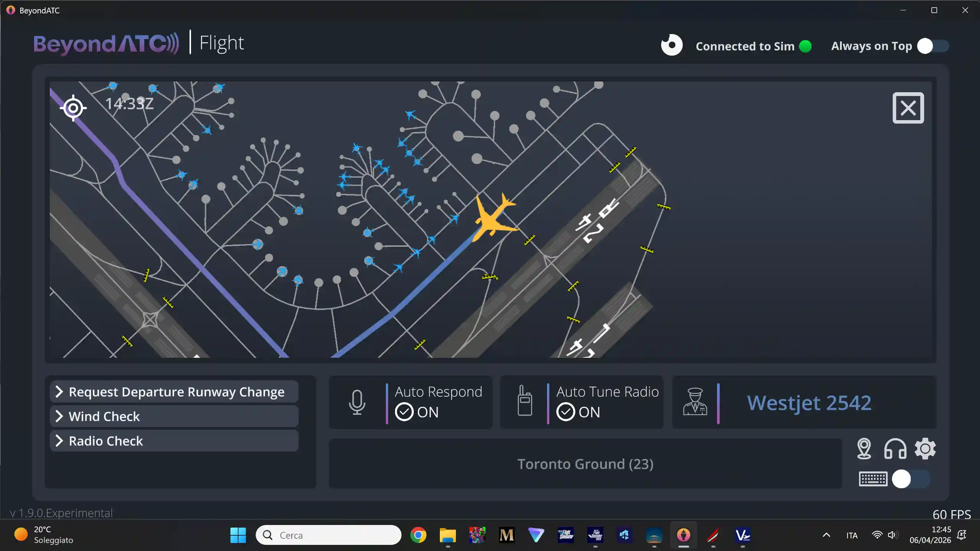
Task: Toggle the Auto Tune Radio ON checkmark
Action: 566,412
